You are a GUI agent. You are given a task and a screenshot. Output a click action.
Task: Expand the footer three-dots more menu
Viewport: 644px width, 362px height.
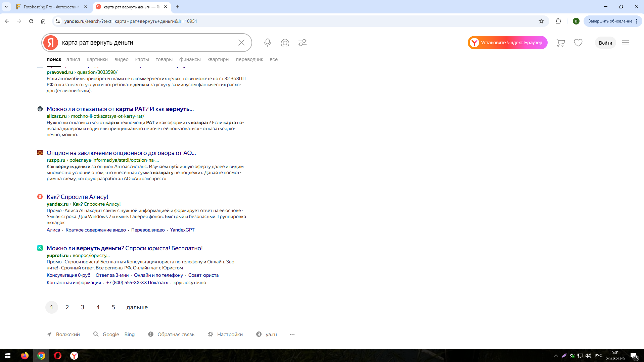point(292,334)
